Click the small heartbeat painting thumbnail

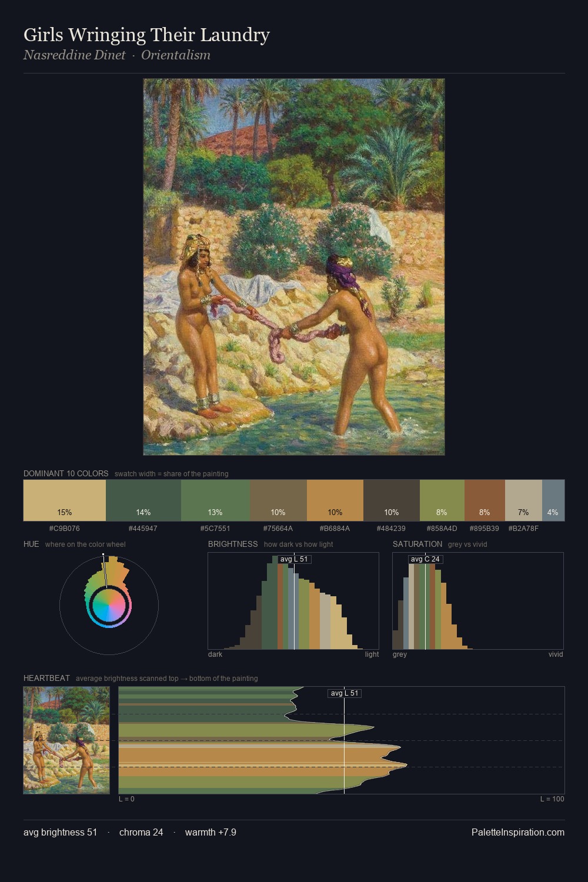click(66, 740)
